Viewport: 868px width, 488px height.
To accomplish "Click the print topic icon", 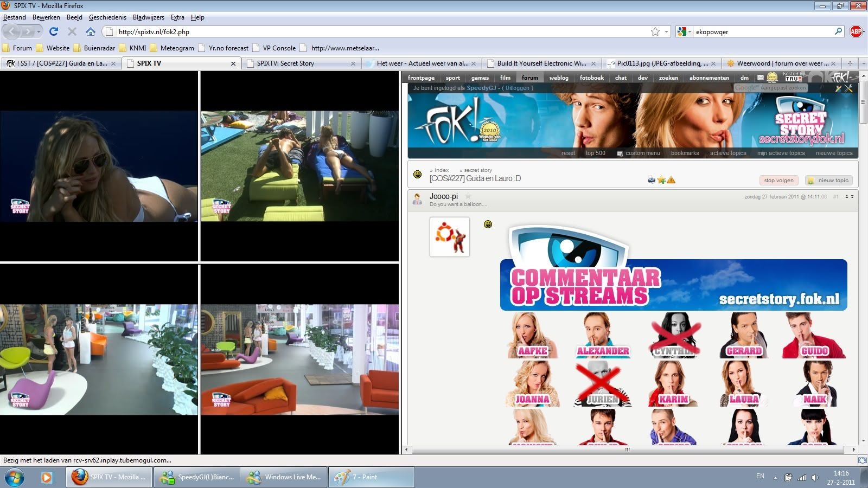I will 652,179.
